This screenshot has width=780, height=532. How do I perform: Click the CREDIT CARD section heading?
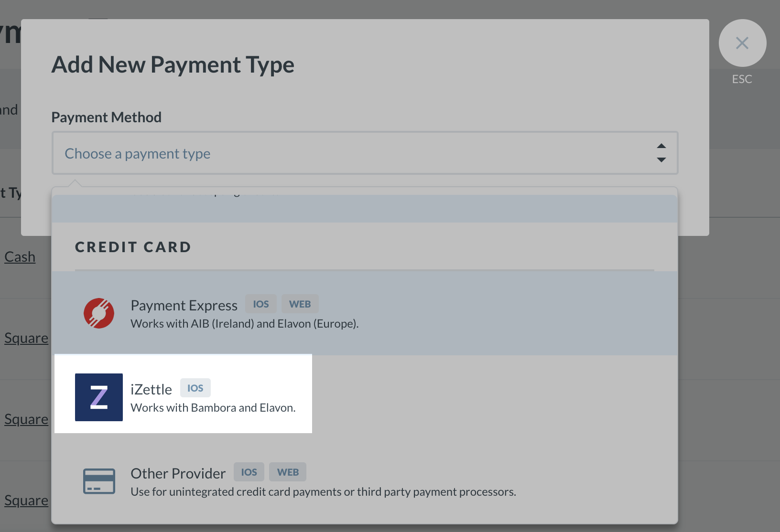tap(133, 247)
